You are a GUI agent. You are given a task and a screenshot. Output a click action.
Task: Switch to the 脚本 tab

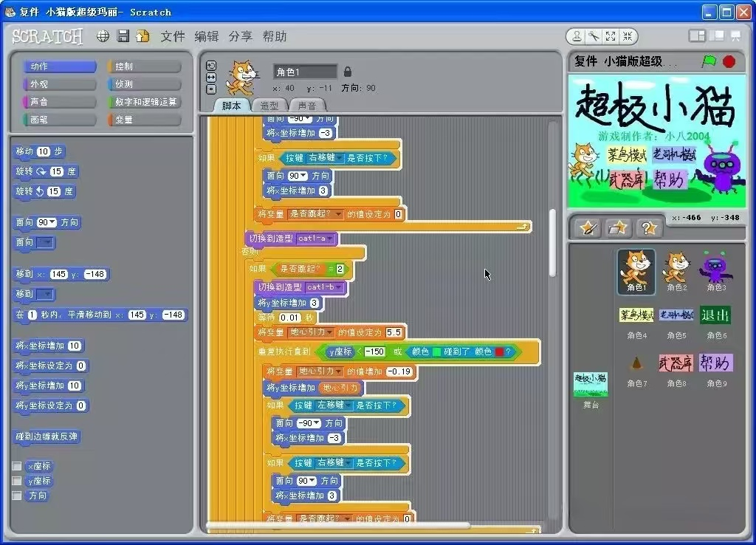coord(231,106)
